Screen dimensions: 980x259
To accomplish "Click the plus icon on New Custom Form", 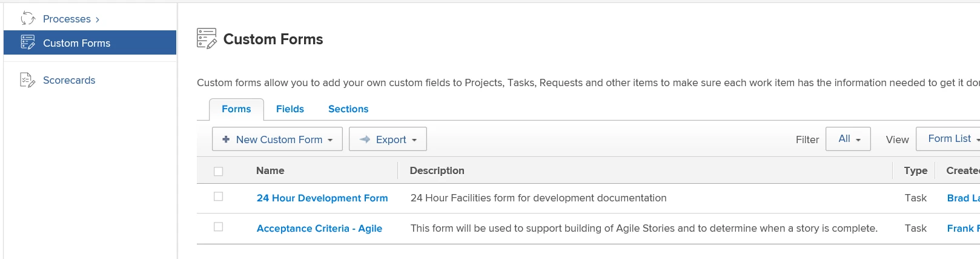I will point(226,140).
